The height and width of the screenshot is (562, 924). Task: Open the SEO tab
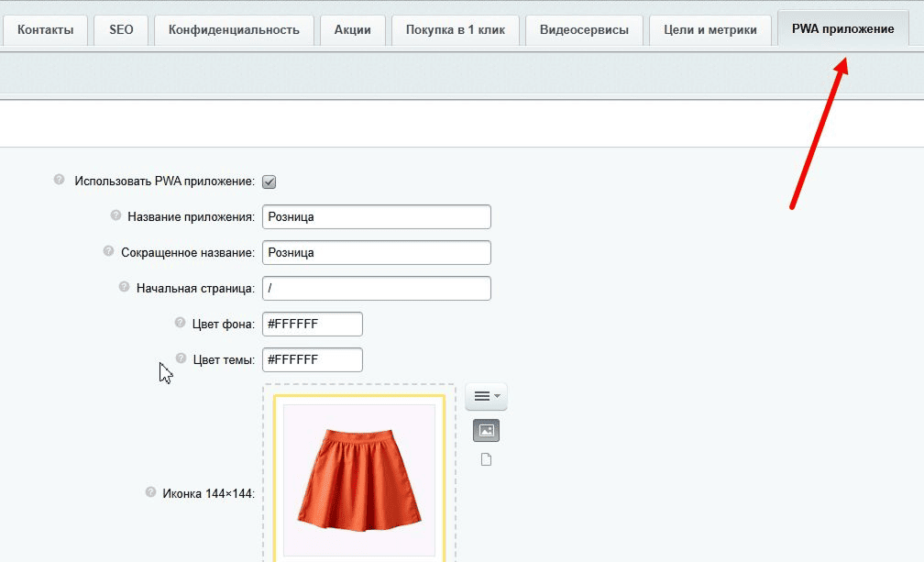[121, 30]
